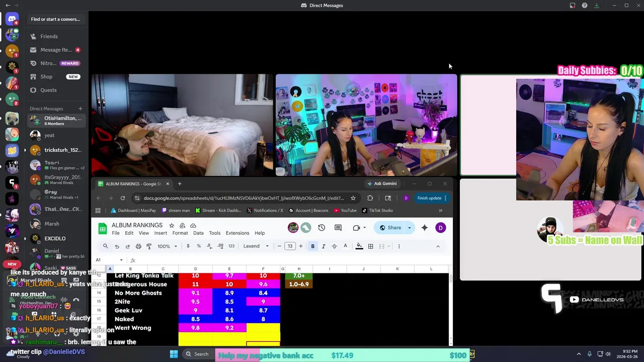This screenshot has width=644, height=362.
Task: Open direct message with EXCIDLO
Action: 55,238
